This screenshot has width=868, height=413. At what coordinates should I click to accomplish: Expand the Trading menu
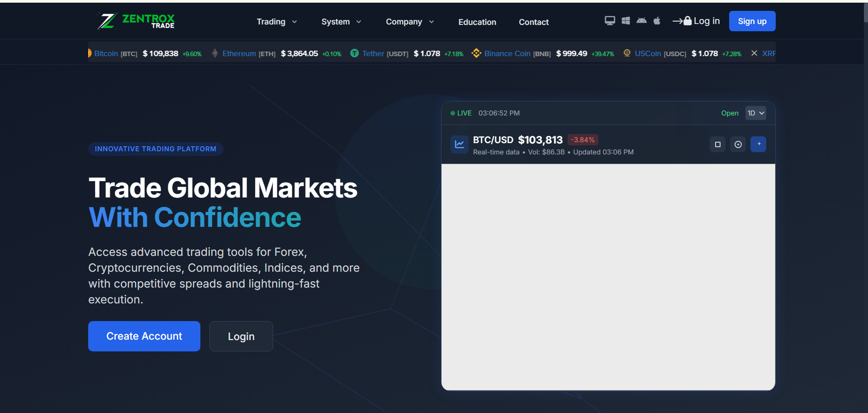[x=276, y=21]
